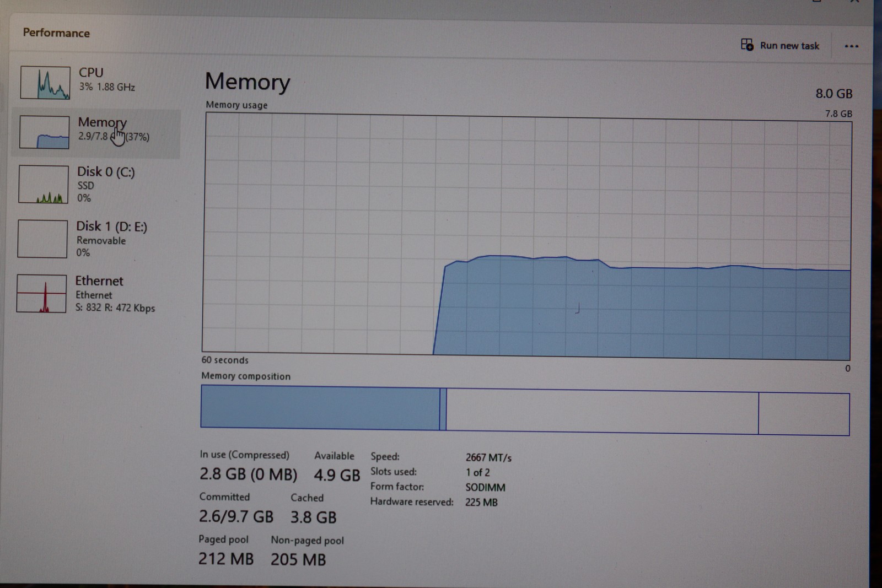Screen dimensions: 882x588
Task: Click inside the Memory usage graph area
Action: click(x=526, y=237)
